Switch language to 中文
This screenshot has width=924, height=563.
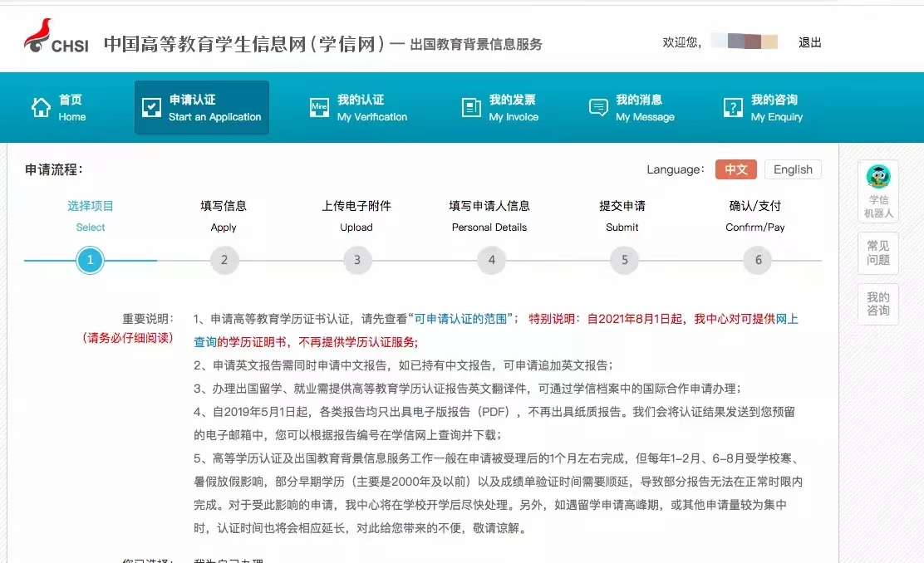735,169
